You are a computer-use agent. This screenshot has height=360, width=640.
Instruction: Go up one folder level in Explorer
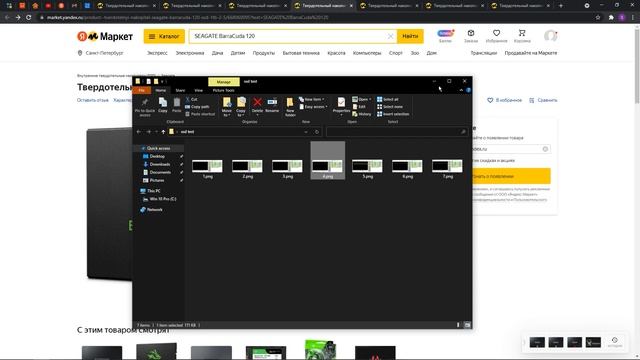(x=163, y=132)
